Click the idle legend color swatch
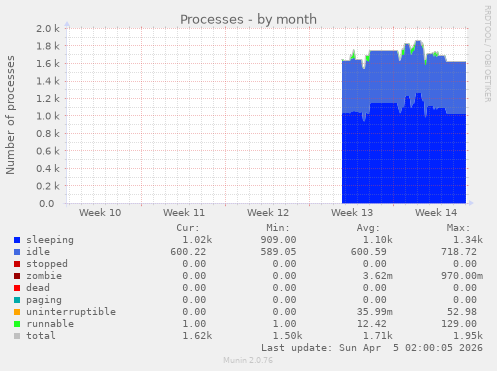 [x=17, y=252]
